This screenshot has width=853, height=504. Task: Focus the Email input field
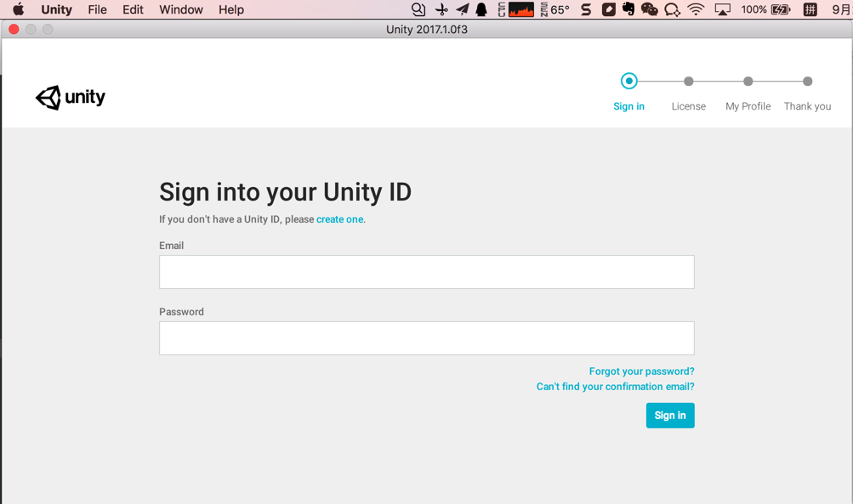click(427, 272)
